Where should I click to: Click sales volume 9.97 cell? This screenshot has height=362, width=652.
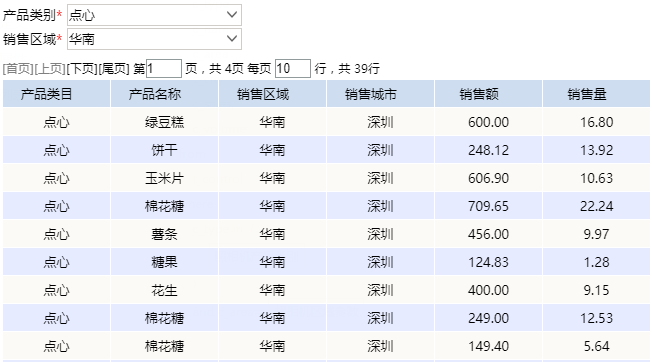[x=596, y=234]
